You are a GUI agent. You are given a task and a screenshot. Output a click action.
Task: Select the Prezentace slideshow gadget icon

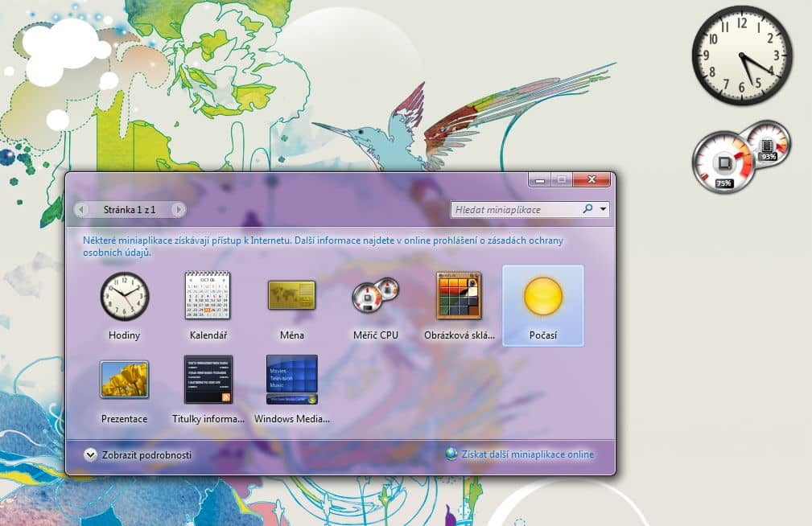124,380
